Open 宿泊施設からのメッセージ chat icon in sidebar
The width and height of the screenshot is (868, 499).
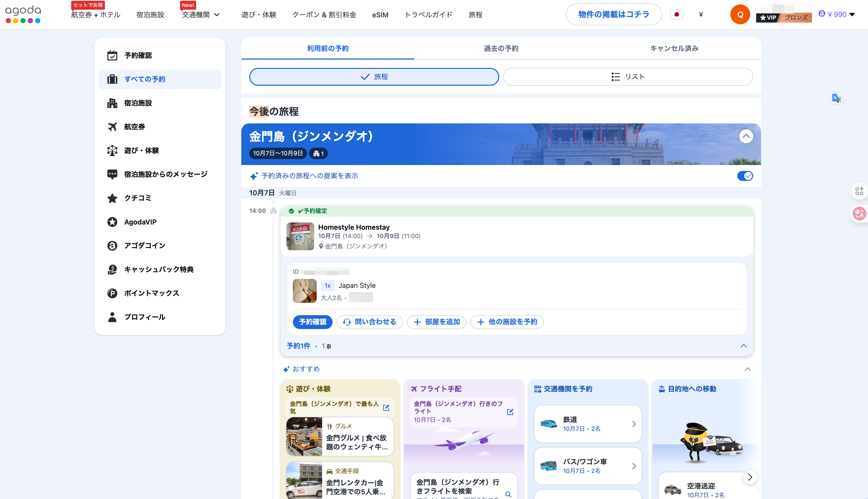tap(112, 174)
